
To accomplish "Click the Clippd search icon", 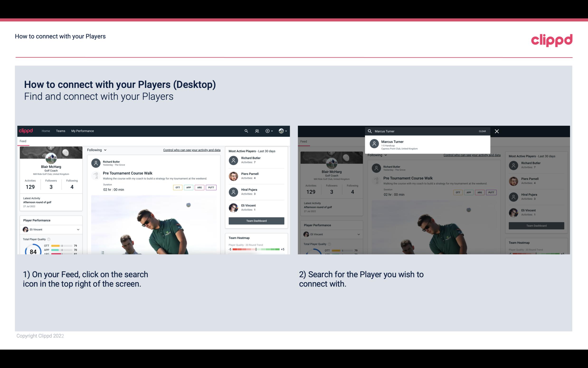I will 246,131.
